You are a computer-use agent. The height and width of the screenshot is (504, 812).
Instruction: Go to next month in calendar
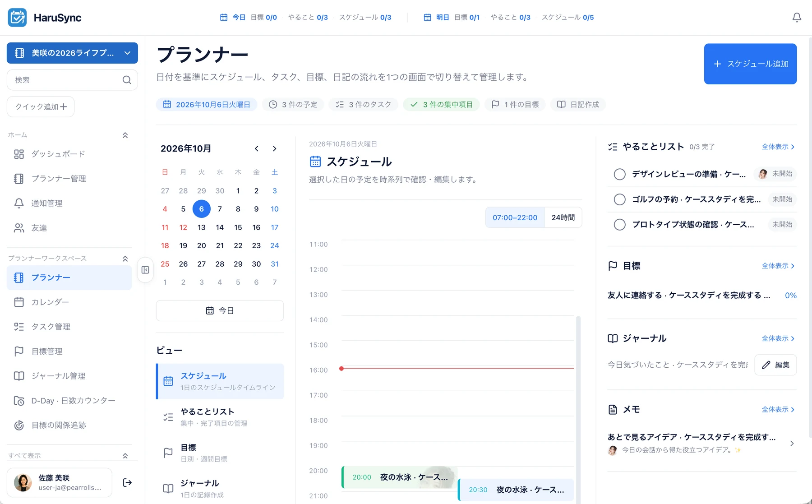click(x=274, y=148)
